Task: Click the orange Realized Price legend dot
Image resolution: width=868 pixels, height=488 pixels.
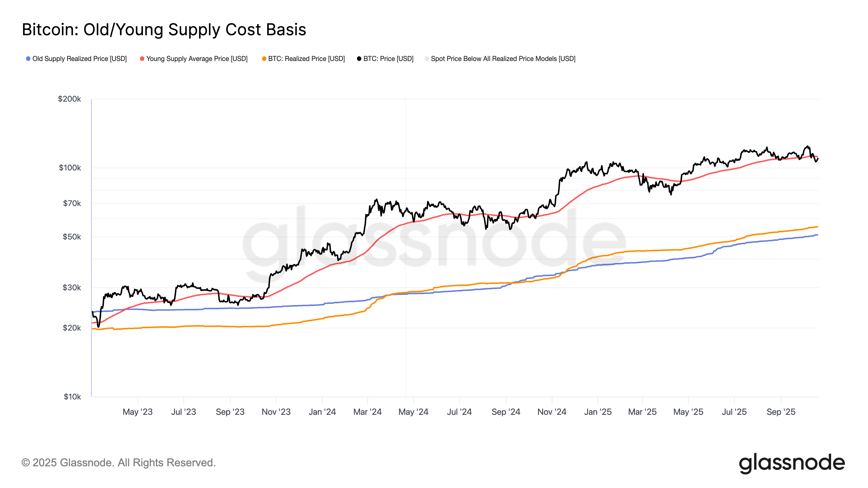Action: (x=264, y=59)
